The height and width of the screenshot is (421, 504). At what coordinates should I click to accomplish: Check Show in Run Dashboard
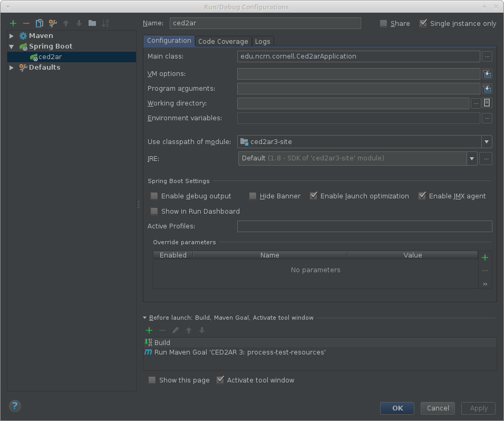tap(154, 212)
